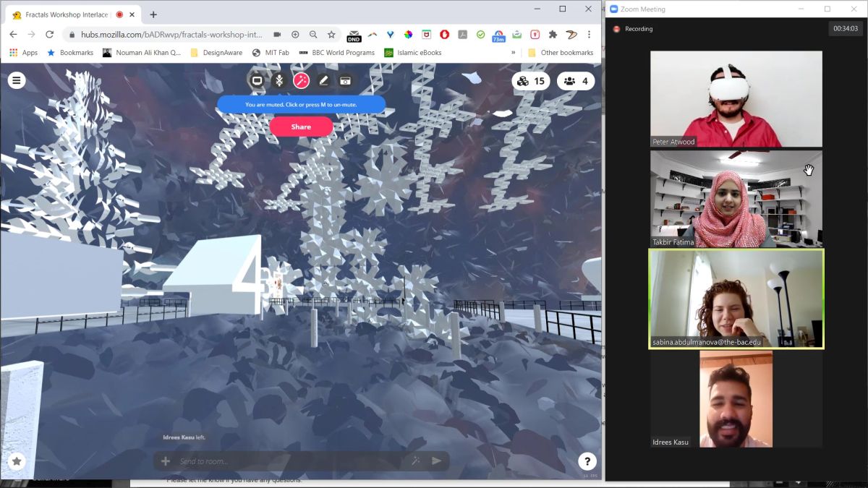Viewport: 868px width, 488px height.
Task: Open the people list showing 4
Action: click(x=576, y=81)
